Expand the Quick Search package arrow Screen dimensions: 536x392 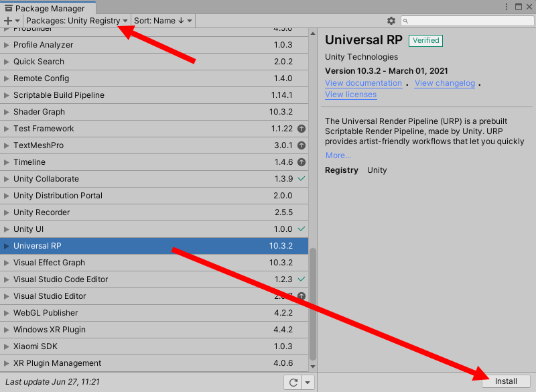click(x=6, y=62)
